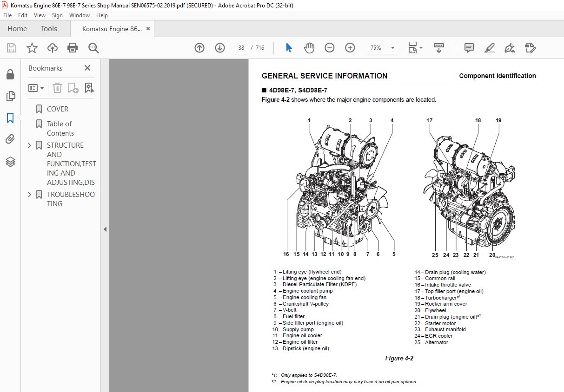This screenshot has height=392, width=564.
Task: Add a comment with the sticky note icon
Action: 469,48
